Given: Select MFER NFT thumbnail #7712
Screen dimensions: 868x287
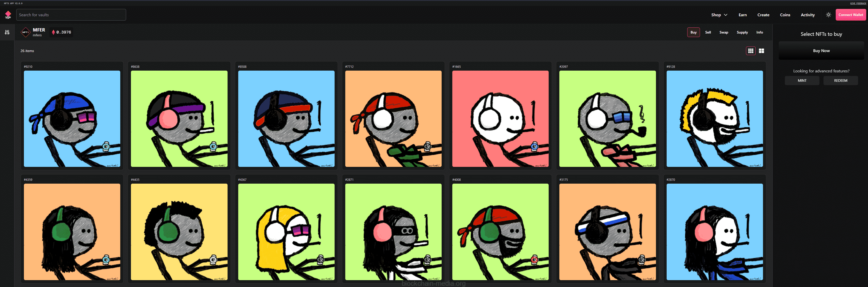Looking at the screenshot, I should click(x=394, y=119).
